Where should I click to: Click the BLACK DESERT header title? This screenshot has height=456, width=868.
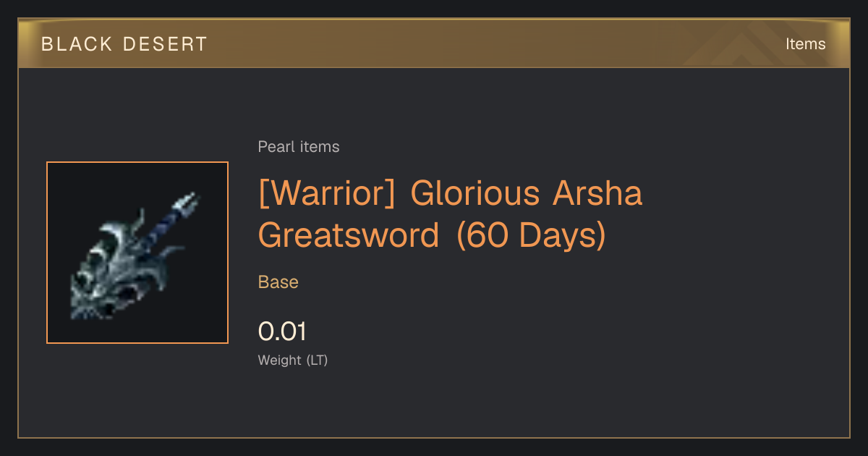pyautogui.click(x=124, y=44)
